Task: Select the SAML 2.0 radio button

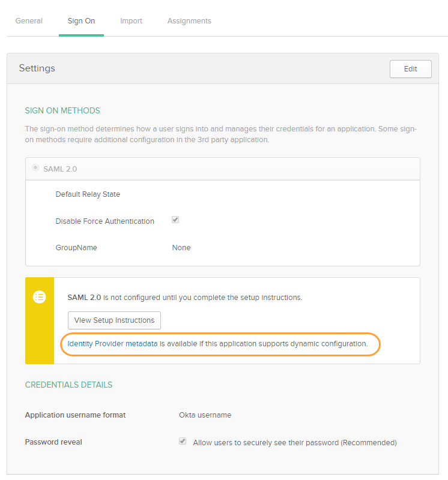Action: [35, 168]
